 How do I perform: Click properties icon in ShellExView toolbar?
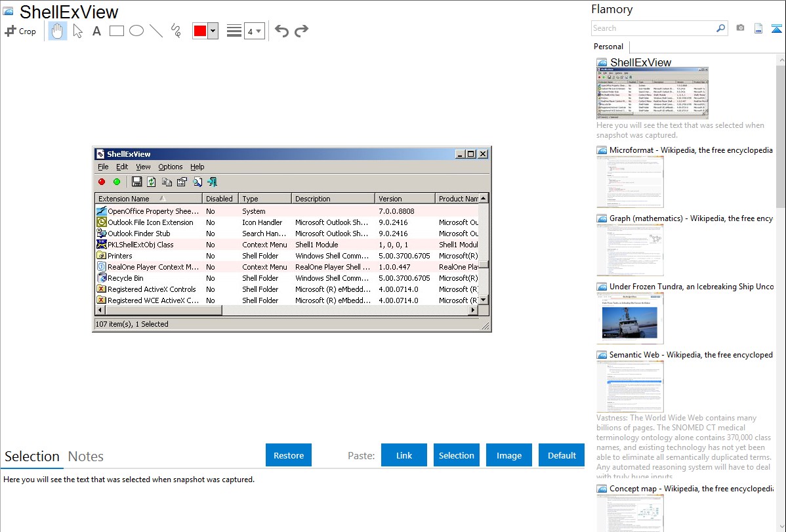(x=182, y=182)
